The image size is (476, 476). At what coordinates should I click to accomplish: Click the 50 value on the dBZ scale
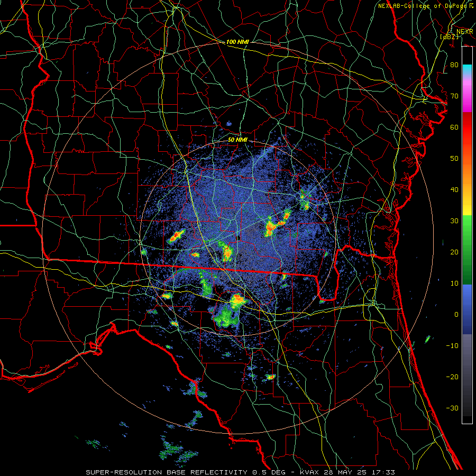coord(454,159)
